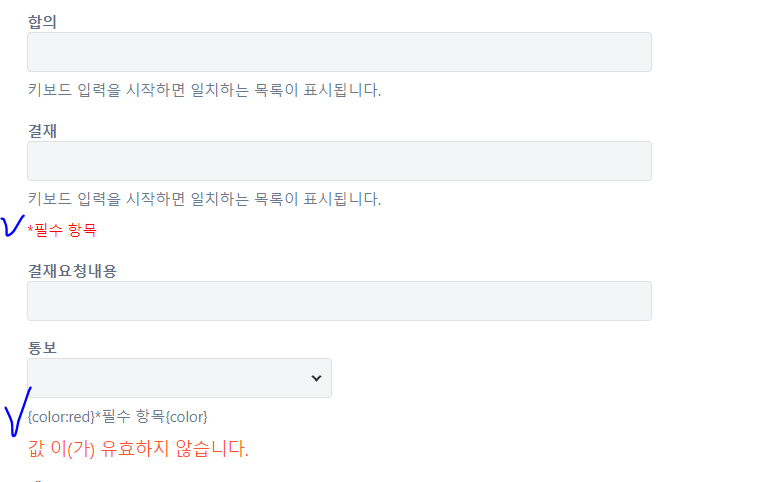Click the word 않습니다 in the error message
The height and width of the screenshot is (482, 765).
coord(212,448)
